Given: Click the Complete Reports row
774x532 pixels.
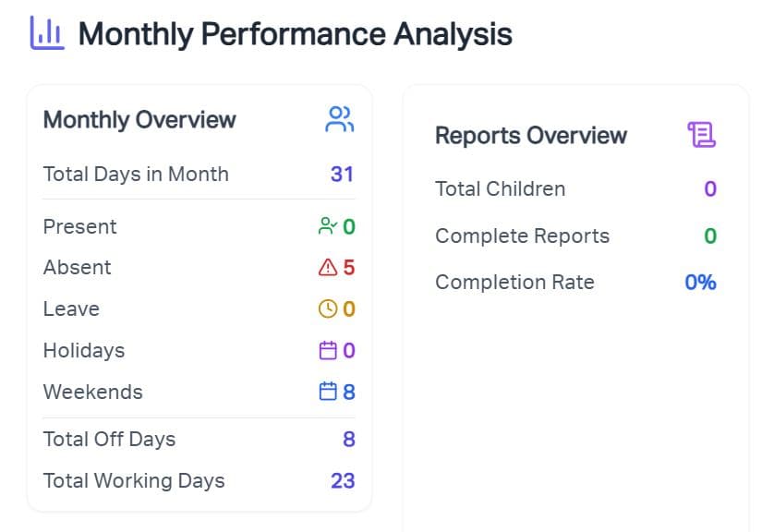Looking at the screenshot, I should click(x=522, y=236).
